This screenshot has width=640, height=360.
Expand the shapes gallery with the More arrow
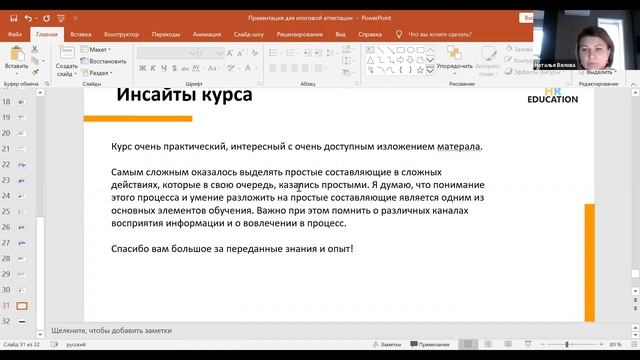[430, 71]
